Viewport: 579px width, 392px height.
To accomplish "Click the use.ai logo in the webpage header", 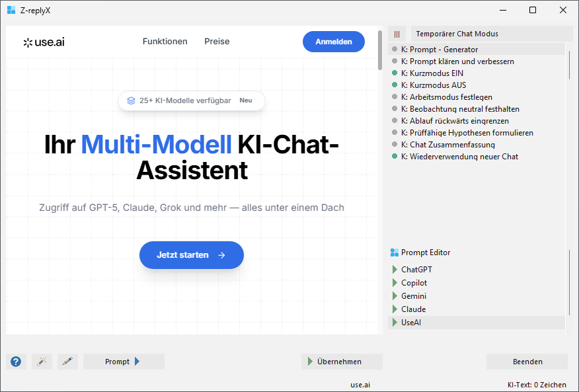I will coord(44,42).
